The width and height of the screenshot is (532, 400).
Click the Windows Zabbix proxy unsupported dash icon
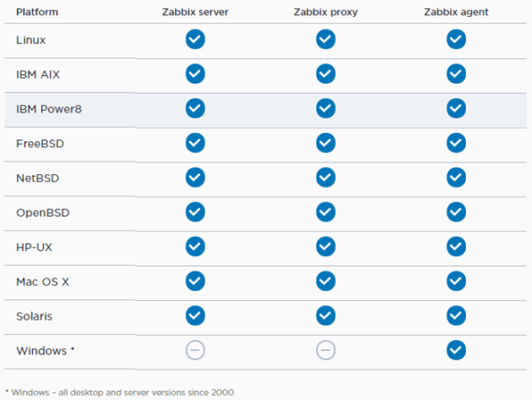[x=326, y=350]
